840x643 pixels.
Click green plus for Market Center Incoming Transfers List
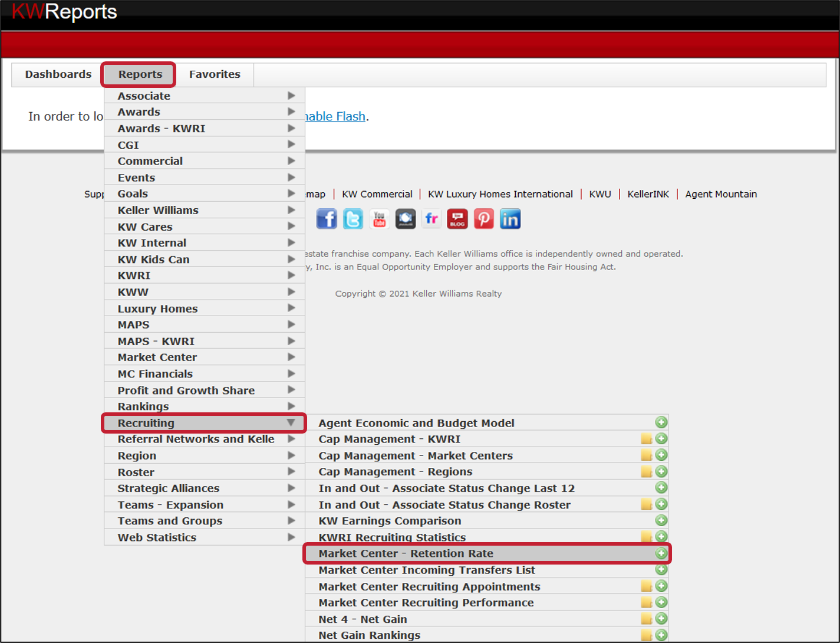[661, 570]
